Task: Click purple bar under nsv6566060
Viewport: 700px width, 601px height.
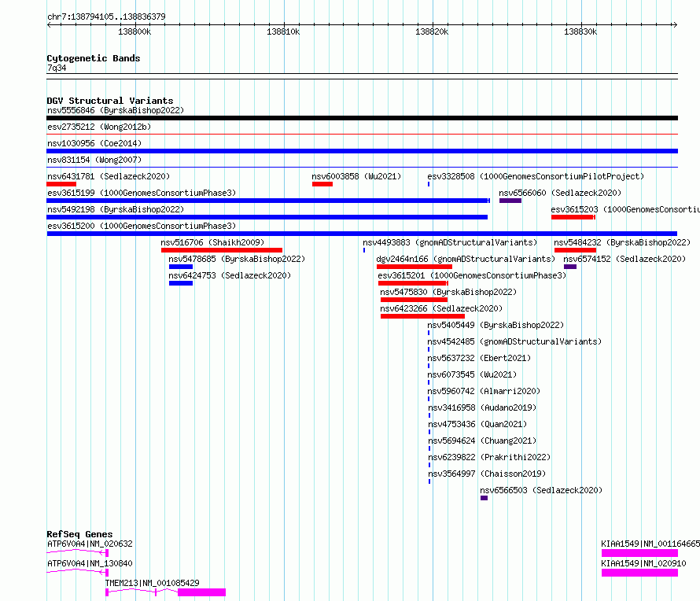Action: 510,201
